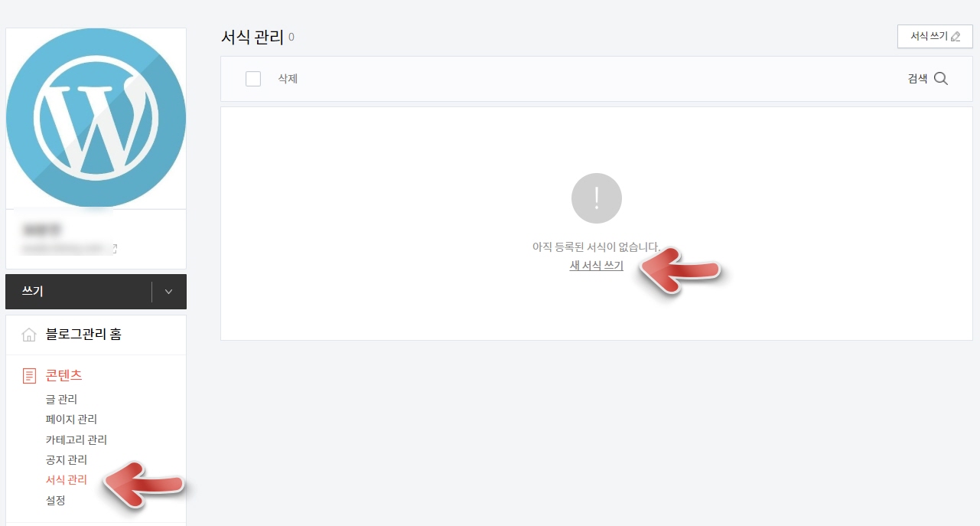Open blog via external link icon
Screen dimensions: 980x526
coord(114,248)
